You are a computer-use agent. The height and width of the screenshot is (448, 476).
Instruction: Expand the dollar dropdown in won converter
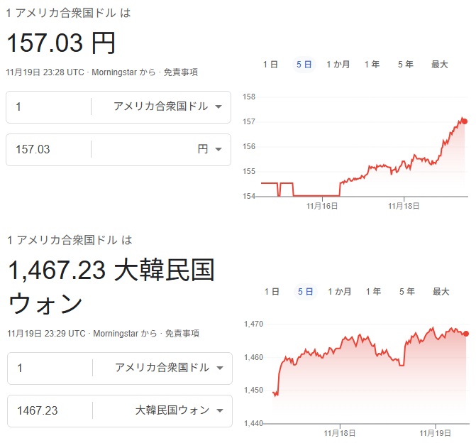(170, 368)
